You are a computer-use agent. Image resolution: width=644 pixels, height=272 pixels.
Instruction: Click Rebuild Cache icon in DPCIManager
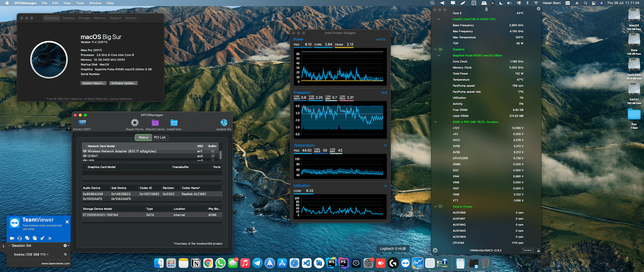click(x=155, y=123)
